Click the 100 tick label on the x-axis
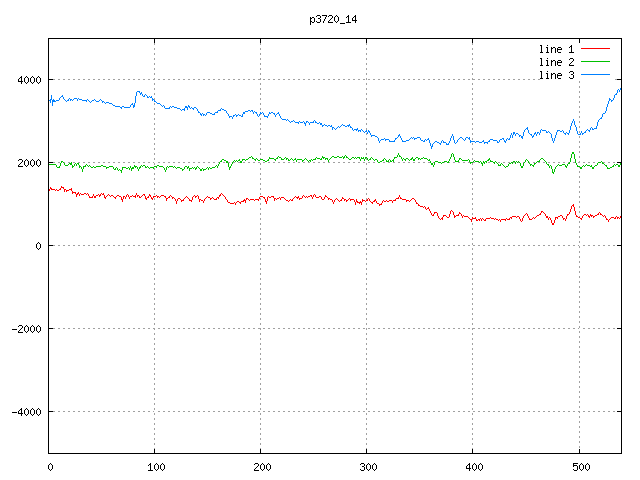This screenshot has width=640, height=480. click(155, 466)
